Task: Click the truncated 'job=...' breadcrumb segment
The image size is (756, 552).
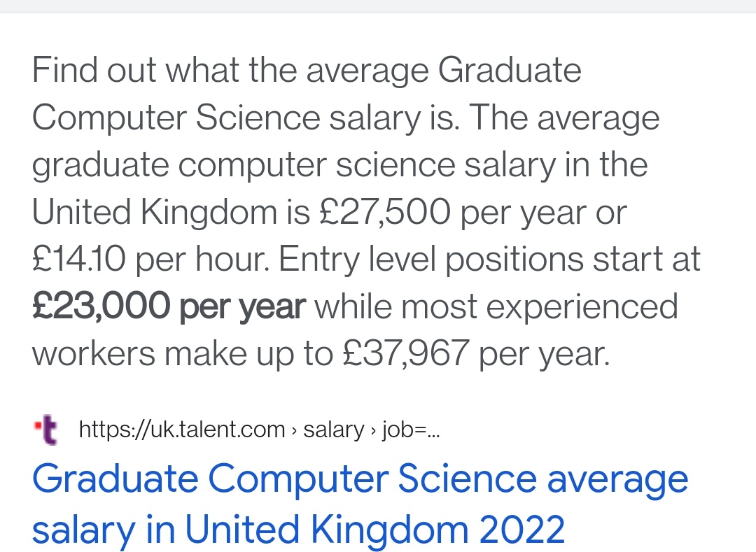Action: click(410, 429)
